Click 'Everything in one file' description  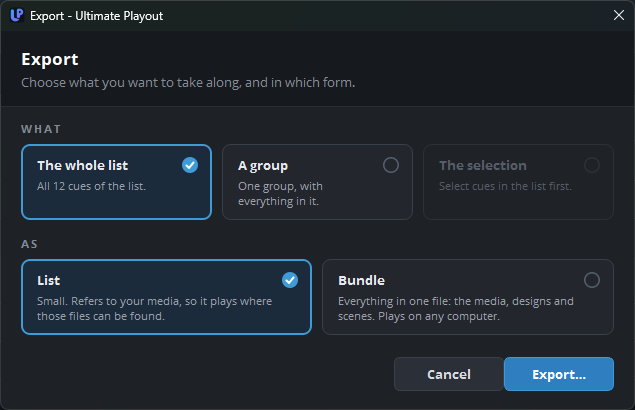[x=456, y=309]
